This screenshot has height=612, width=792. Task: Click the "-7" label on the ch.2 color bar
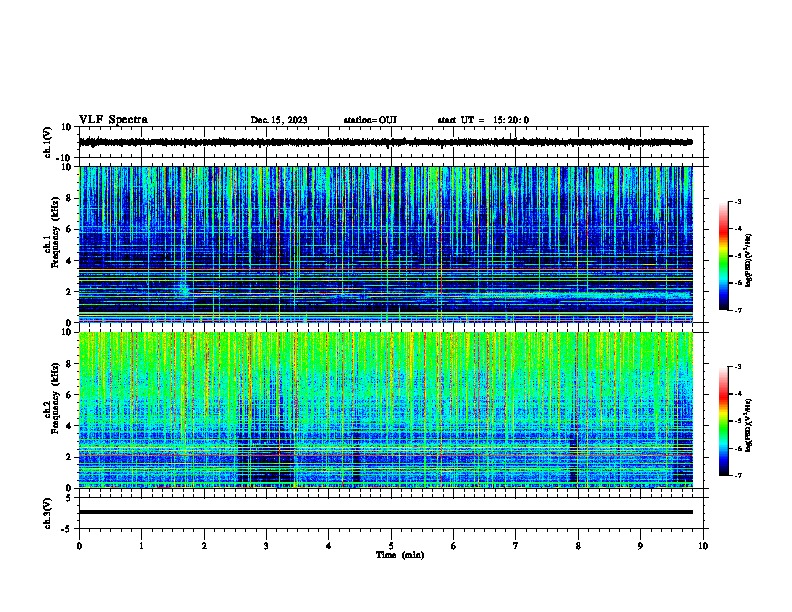point(738,475)
